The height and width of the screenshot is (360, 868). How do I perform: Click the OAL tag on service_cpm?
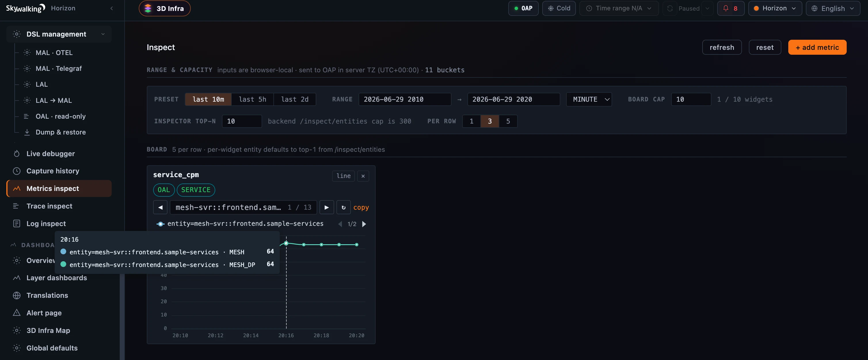164,190
